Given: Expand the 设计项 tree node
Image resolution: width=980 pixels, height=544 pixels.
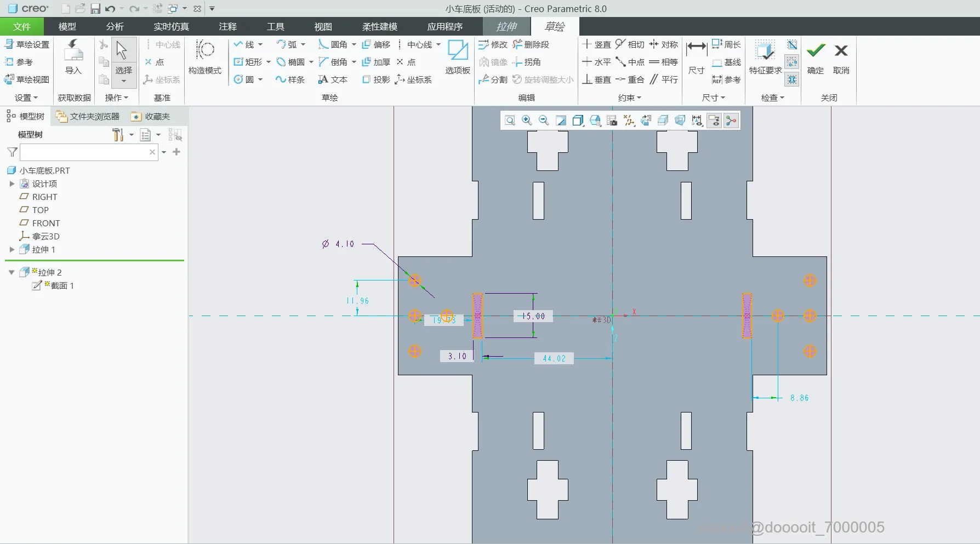Looking at the screenshot, I should (12, 184).
